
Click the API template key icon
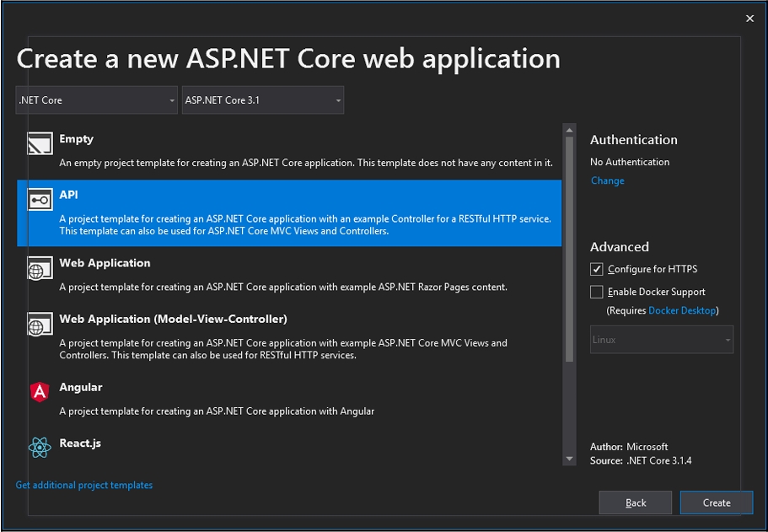pyautogui.click(x=40, y=201)
